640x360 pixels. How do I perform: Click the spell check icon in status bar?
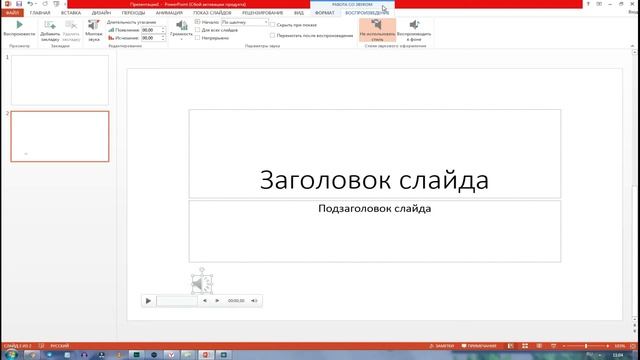coord(41,346)
